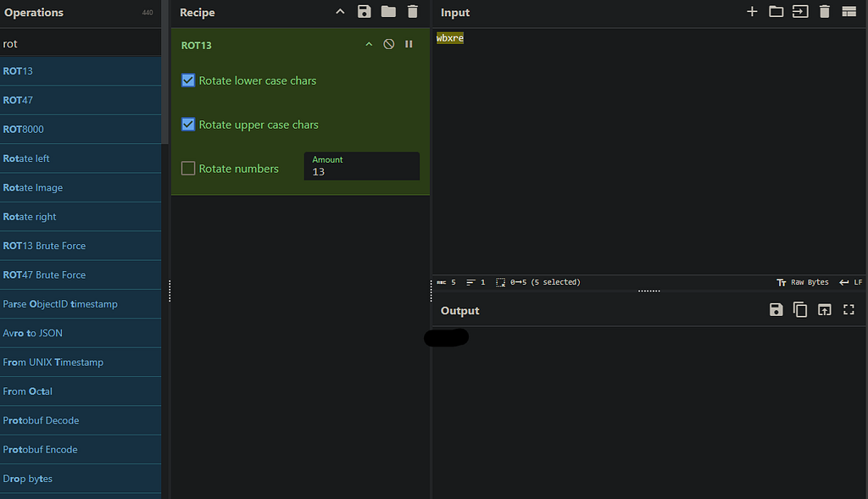Select From UNIX Timestamp operation
The height and width of the screenshot is (499, 868).
81,363
